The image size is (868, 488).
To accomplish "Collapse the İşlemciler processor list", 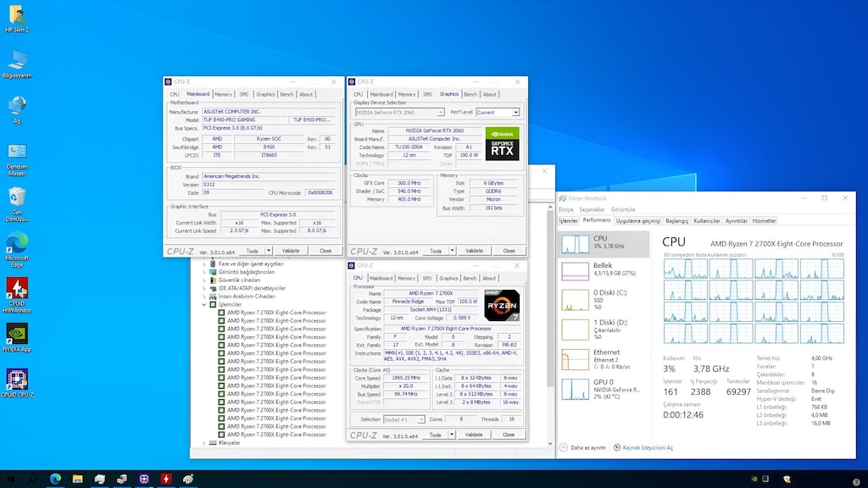I will click(203, 304).
